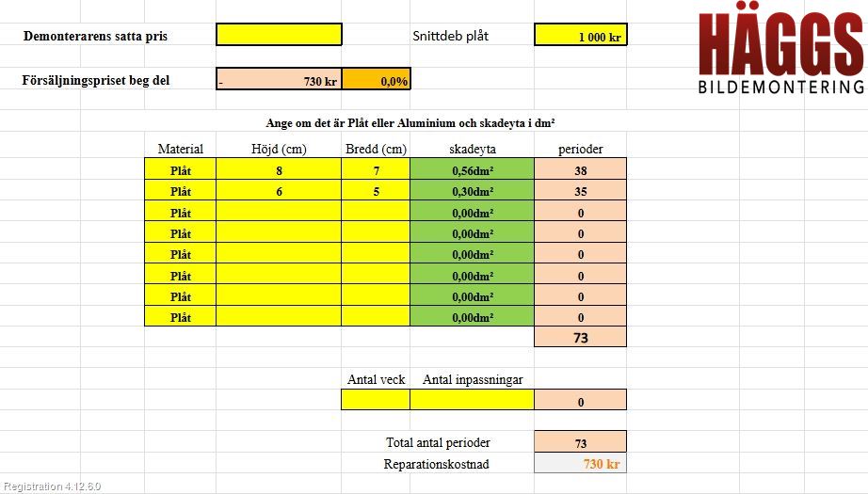This screenshot has height=494, width=868.
Task: Select the green 0,30dm² skadeyta cell
Action: 473,190
